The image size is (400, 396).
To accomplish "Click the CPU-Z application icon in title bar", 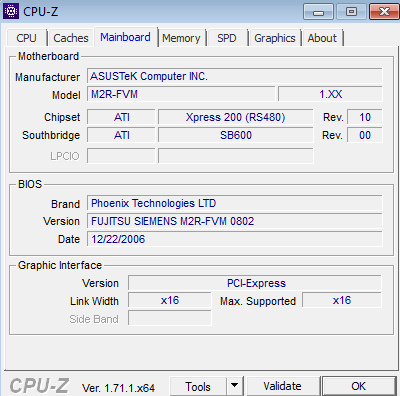I will pyautogui.click(x=11, y=11).
